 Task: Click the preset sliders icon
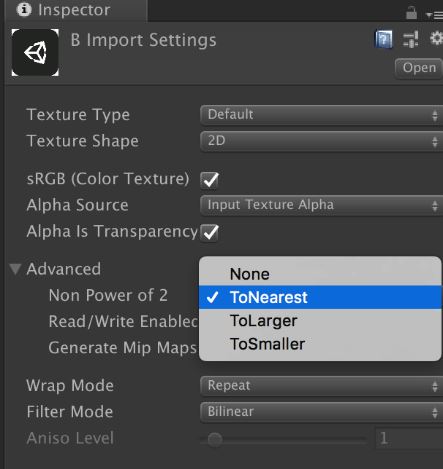pos(411,39)
